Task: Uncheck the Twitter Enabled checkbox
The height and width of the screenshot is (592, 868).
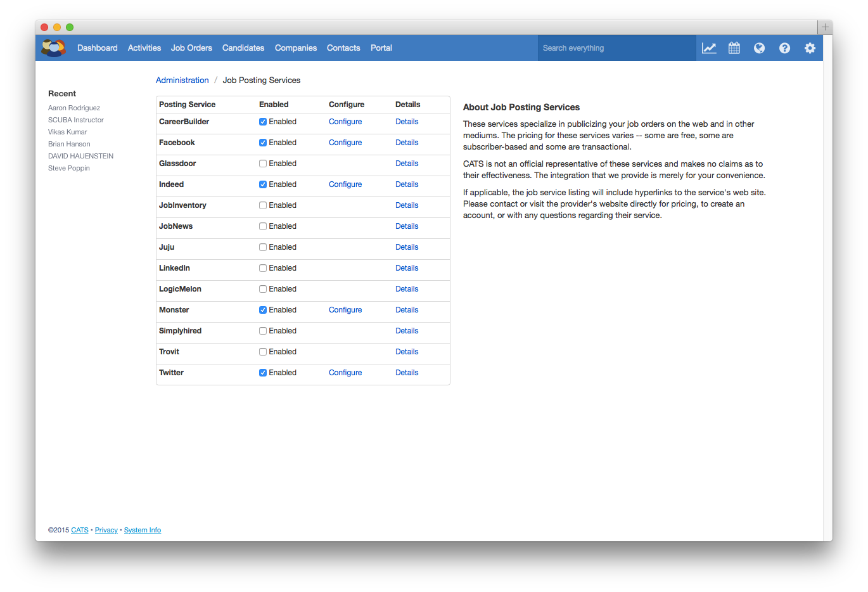Action: point(262,372)
